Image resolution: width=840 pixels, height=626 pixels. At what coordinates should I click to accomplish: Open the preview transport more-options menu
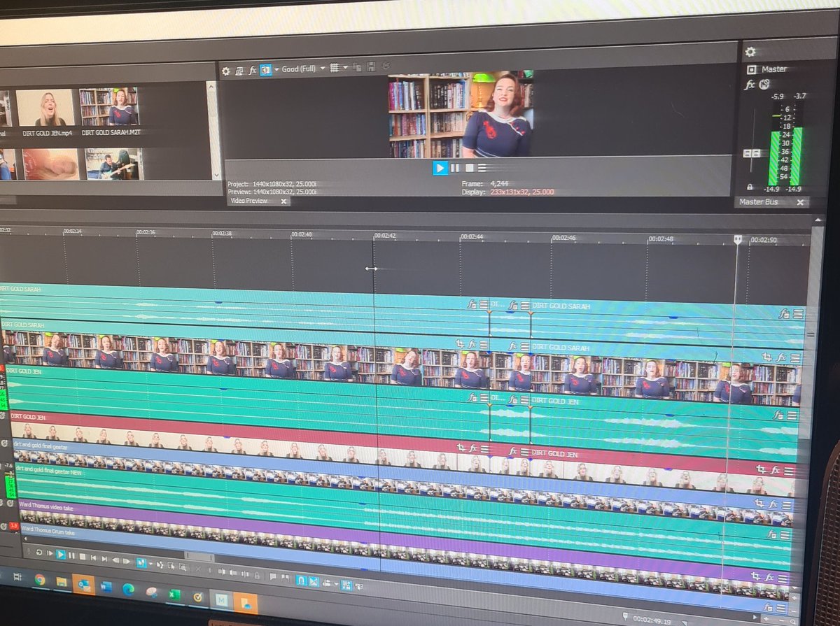pos(482,168)
